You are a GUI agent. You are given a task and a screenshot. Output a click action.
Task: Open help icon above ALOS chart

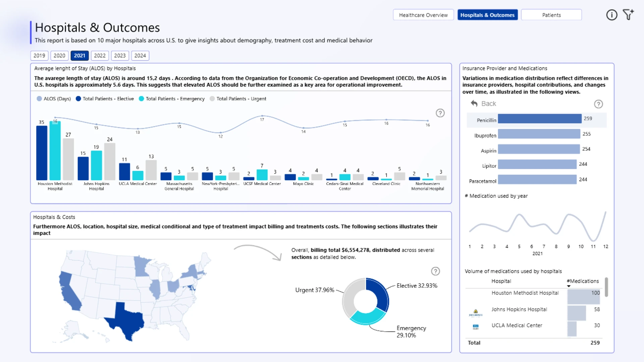440,113
